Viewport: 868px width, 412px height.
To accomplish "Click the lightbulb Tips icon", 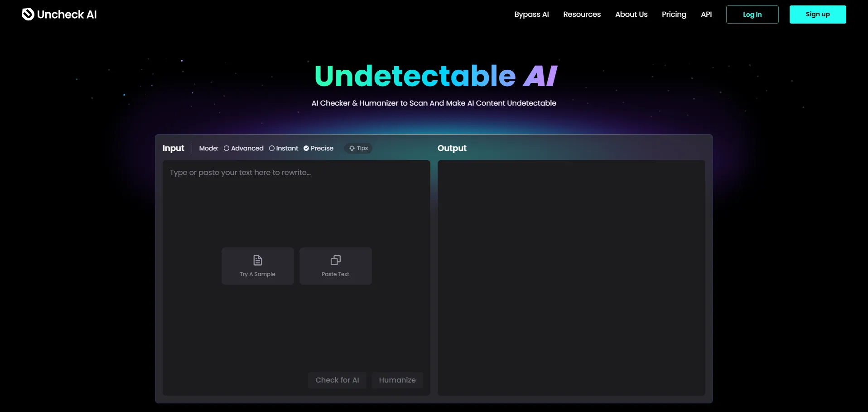I will [x=352, y=149].
